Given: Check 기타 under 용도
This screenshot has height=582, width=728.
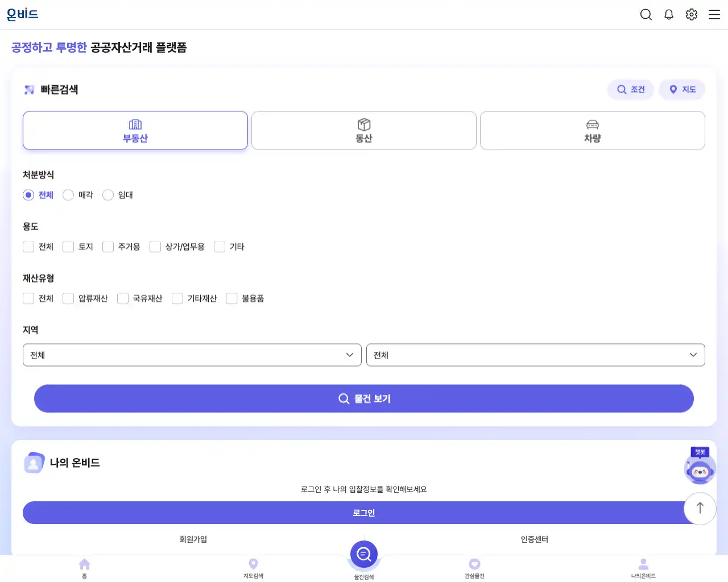Looking at the screenshot, I should 220,247.
